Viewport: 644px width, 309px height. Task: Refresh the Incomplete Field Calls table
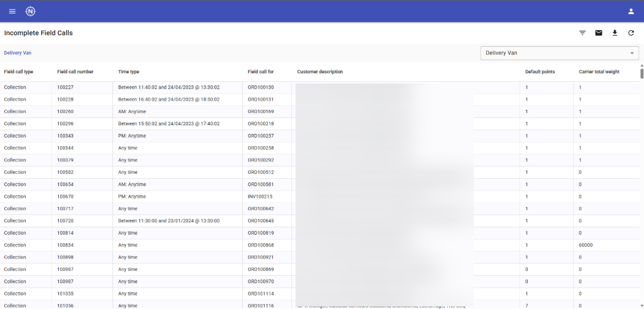631,33
